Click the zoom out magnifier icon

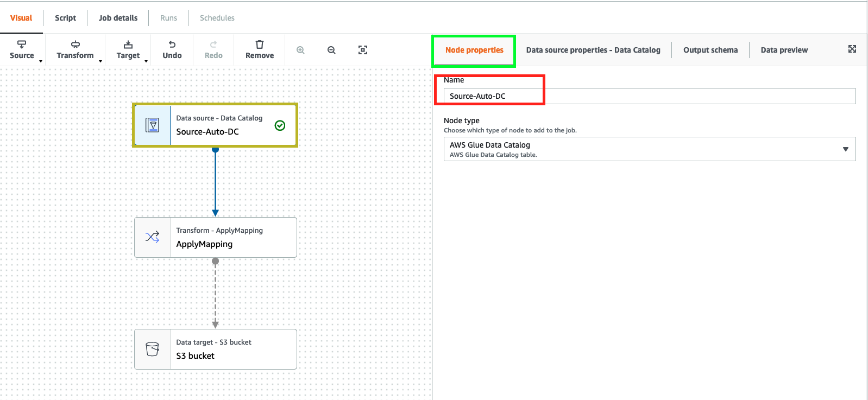(331, 50)
